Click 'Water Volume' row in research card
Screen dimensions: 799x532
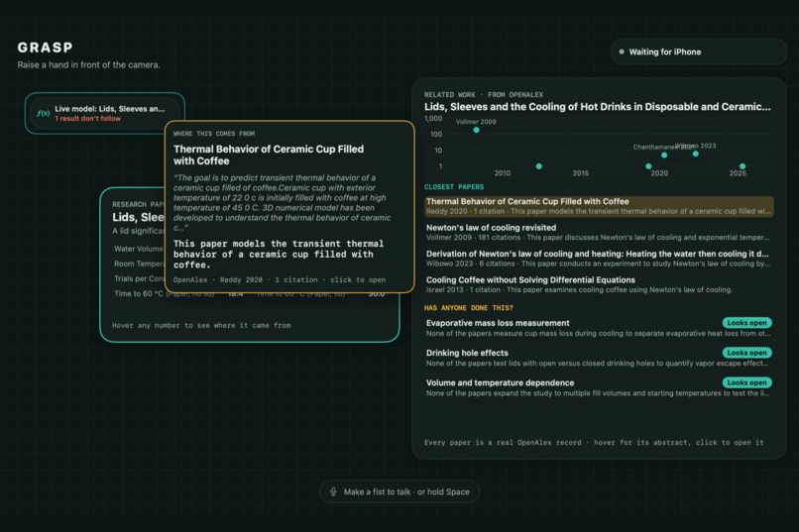(x=138, y=249)
